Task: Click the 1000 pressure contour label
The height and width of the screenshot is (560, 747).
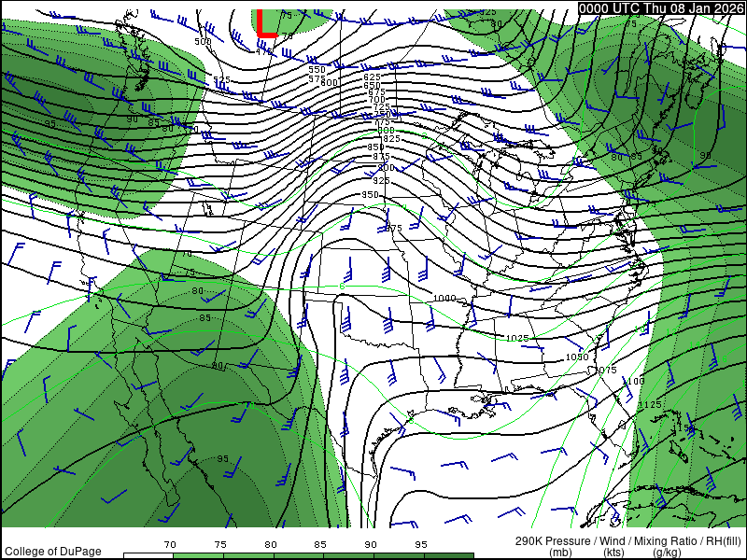Action: click(444, 298)
